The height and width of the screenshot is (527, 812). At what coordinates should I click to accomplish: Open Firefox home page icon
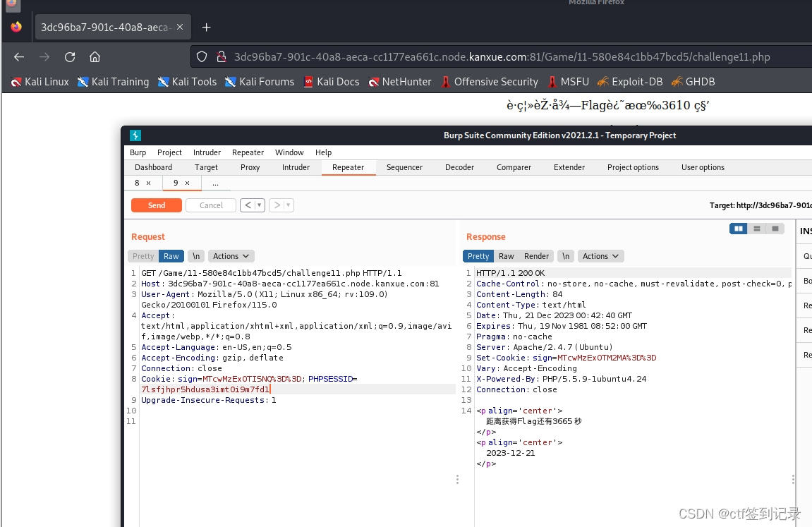point(95,57)
